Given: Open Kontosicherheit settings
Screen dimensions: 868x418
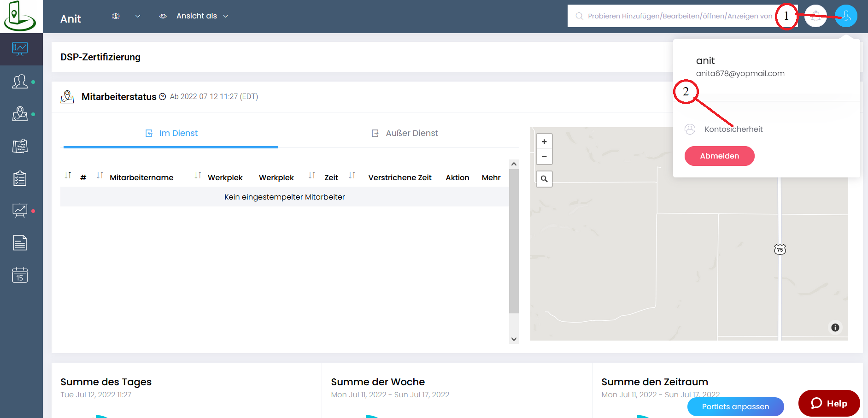Looking at the screenshot, I should (x=733, y=129).
